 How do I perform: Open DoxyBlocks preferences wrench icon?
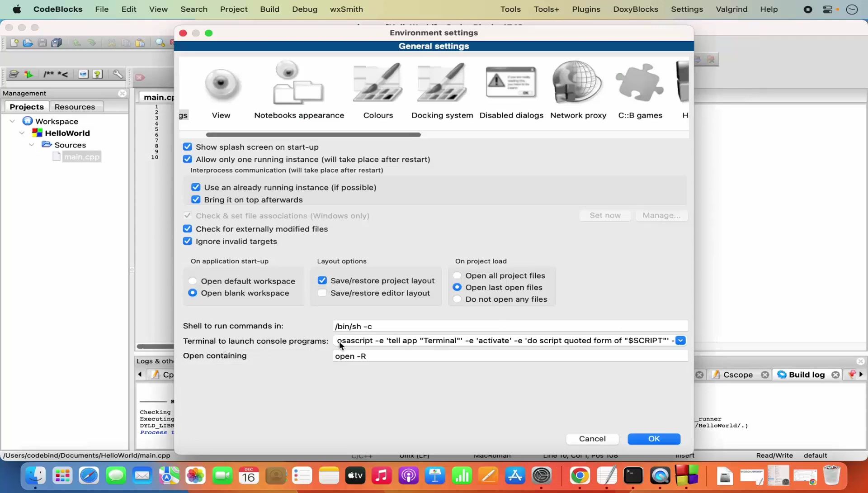pos(118,74)
